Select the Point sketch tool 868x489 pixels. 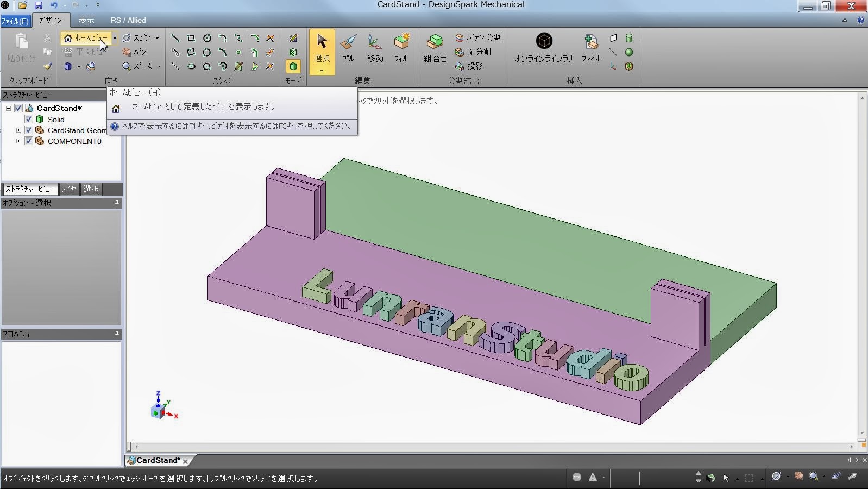(x=238, y=52)
